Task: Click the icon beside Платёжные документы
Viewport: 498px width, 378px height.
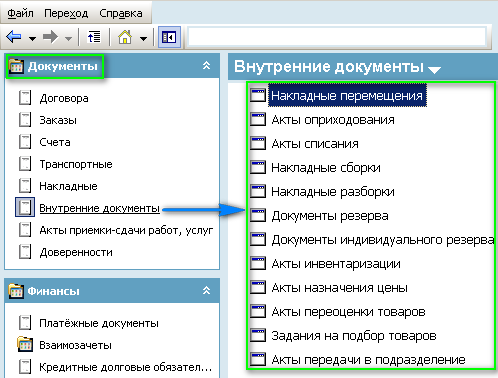Action: pos(25,323)
